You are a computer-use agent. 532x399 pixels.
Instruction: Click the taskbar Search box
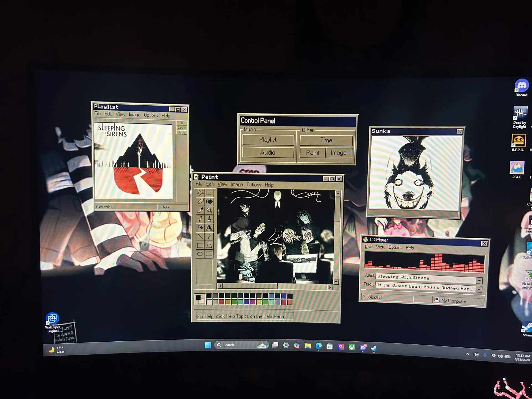coord(241,345)
